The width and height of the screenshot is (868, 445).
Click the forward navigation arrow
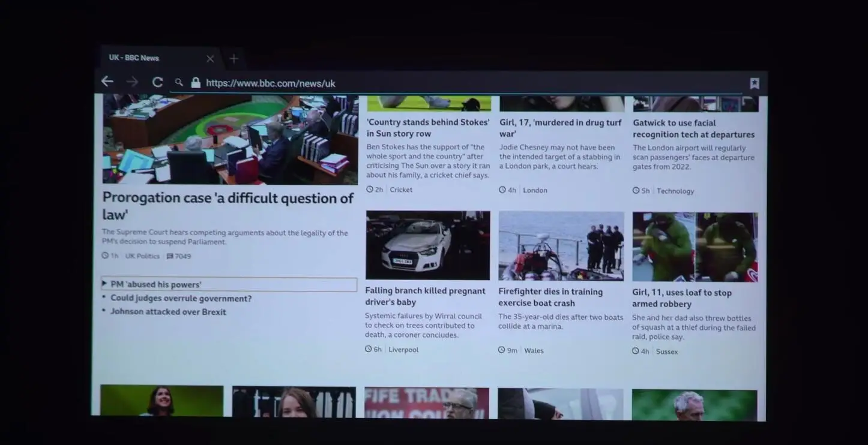(132, 82)
